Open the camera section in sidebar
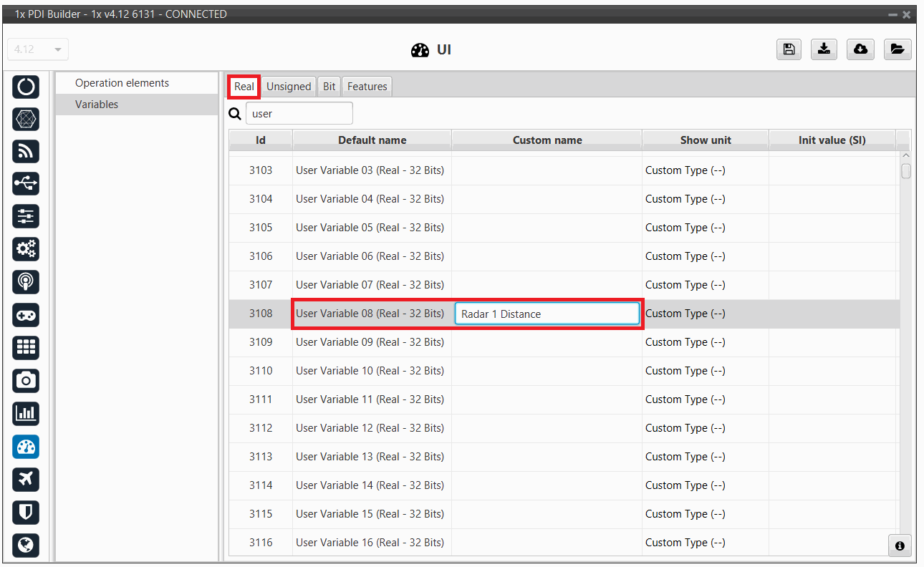 [26, 380]
